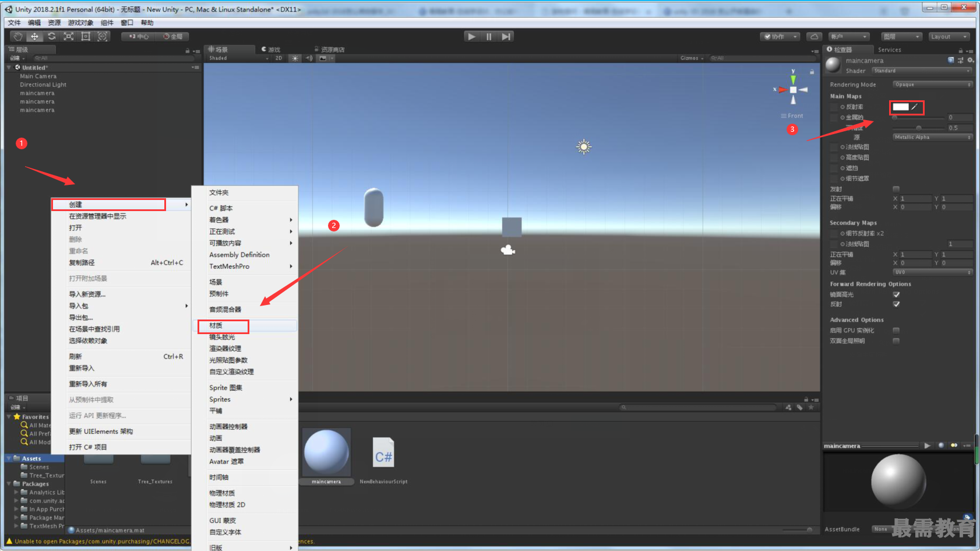
Task: Click albedo color swatch
Action: 901,107
